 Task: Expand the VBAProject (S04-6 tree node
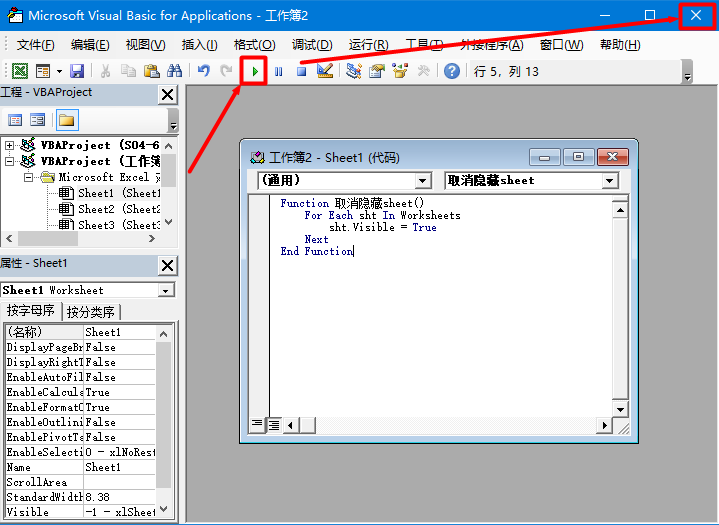(9, 145)
